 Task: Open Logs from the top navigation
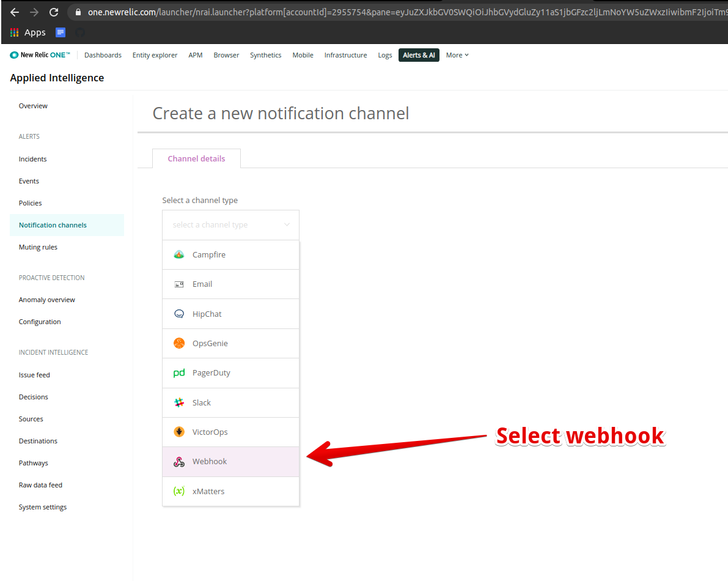click(x=385, y=55)
